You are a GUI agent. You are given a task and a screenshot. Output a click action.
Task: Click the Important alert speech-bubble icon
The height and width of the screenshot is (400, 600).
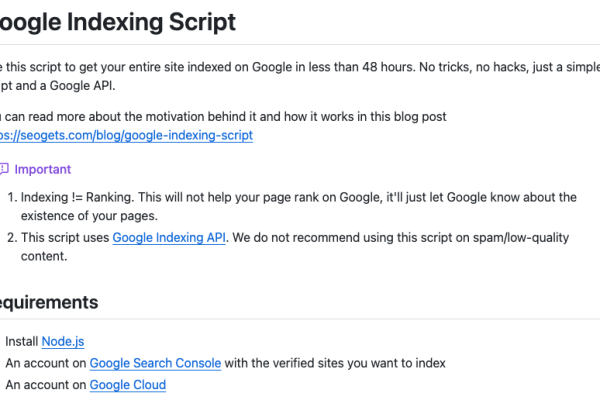coord(4,169)
